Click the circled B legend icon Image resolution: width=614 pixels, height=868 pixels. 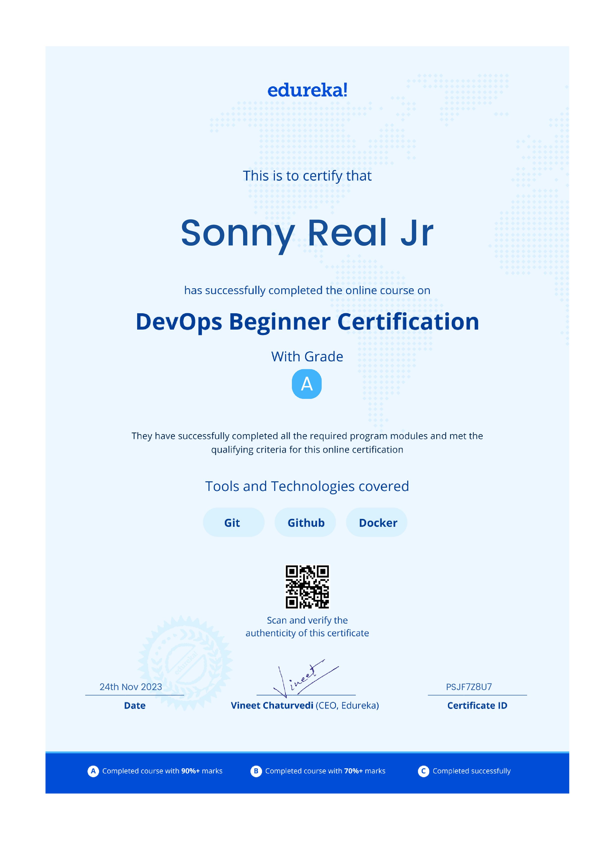click(256, 771)
